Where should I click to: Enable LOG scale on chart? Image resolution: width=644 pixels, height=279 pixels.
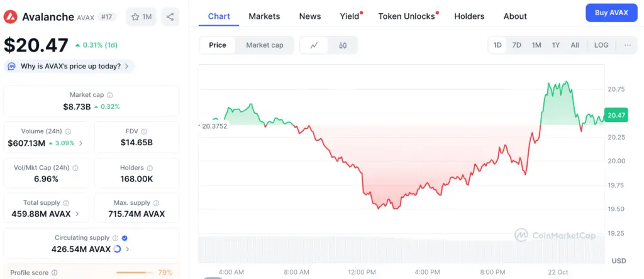pos(601,45)
